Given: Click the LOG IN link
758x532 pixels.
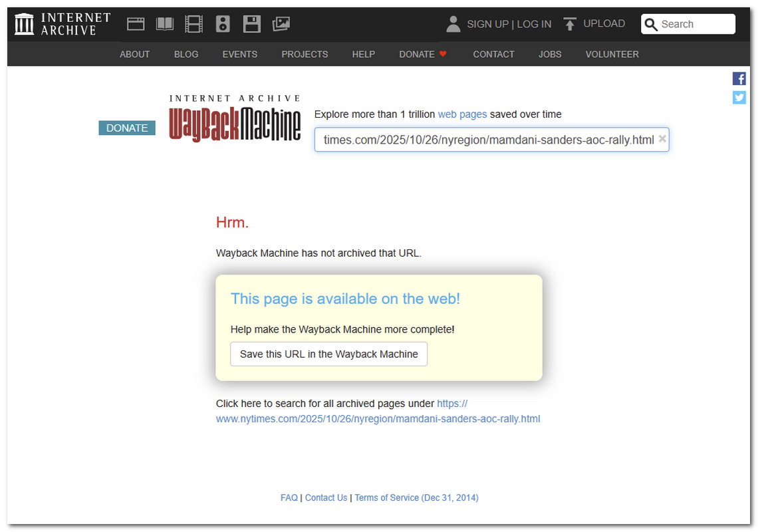Looking at the screenshot, I should click(x=534, y=24).
